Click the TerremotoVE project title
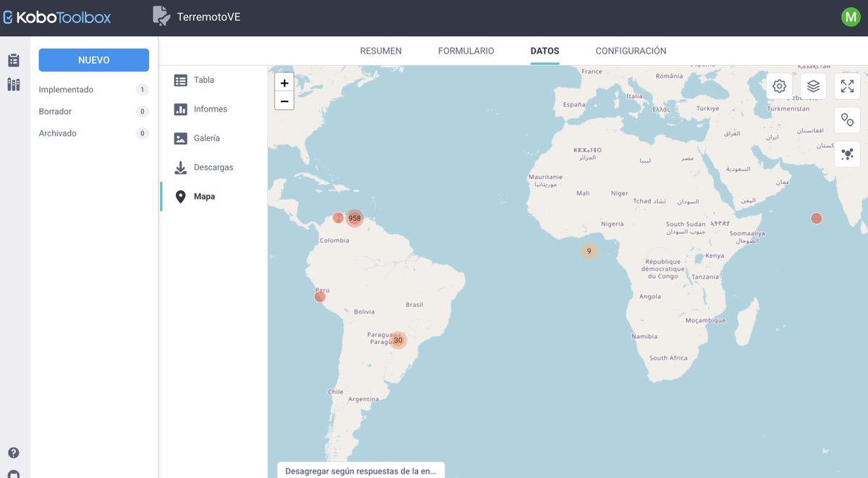 click(x=208, y=17)
